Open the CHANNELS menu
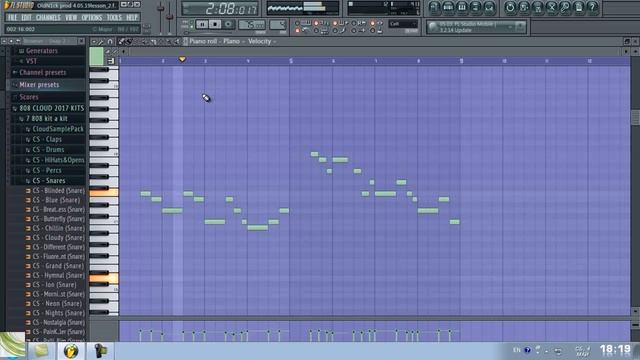The height and width of the screenshot is (360, 640). (48, 18)
